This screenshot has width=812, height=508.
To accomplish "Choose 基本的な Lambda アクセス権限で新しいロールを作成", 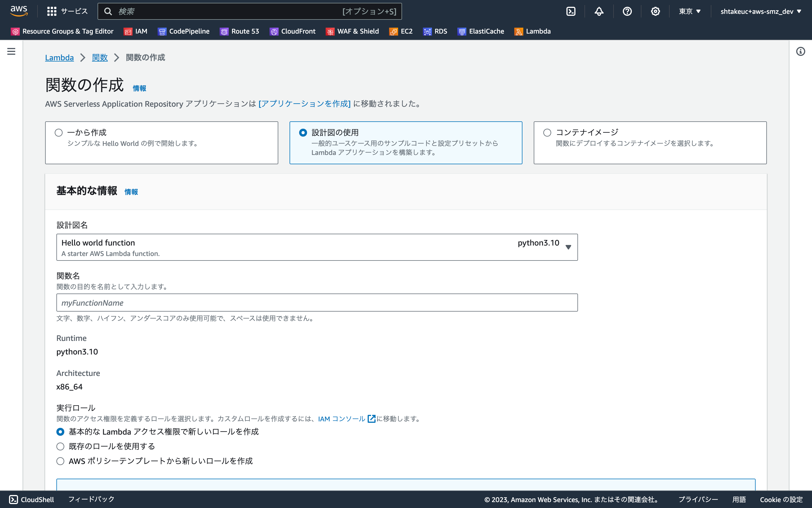I will [60, 432].
